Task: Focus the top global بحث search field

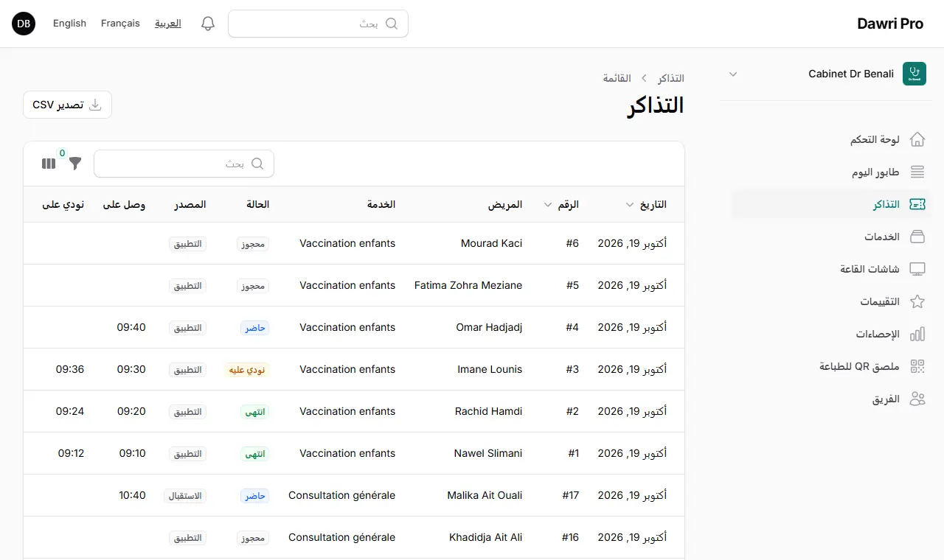Action: click(x=318, y=24)
